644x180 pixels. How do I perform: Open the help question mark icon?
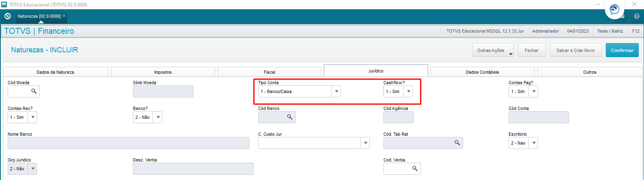637,16
